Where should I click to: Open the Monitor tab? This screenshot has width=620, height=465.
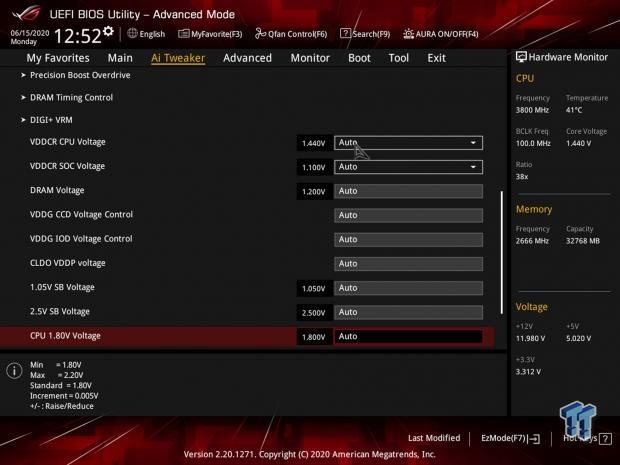pyautogui.click(x=310, y=58)
